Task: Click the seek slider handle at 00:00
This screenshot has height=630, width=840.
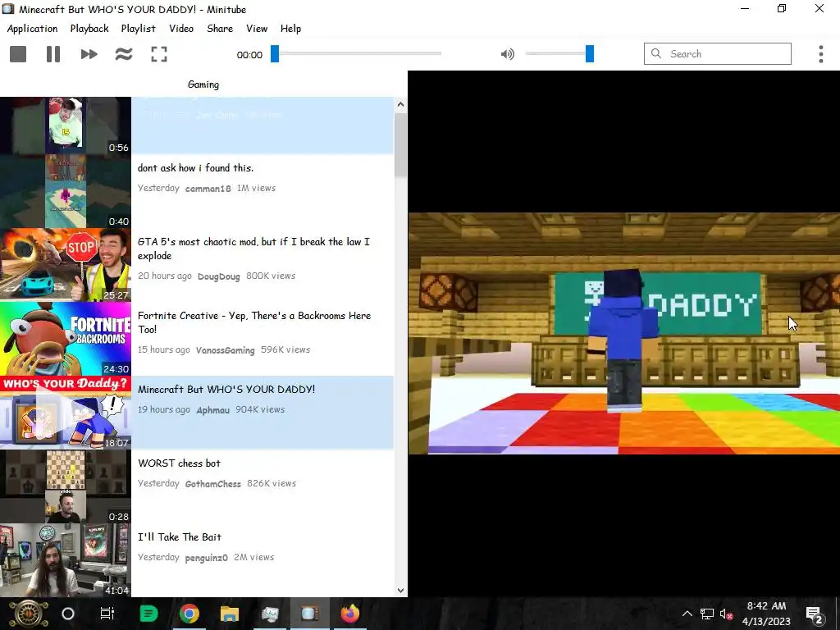Action: tap(275, 53)
